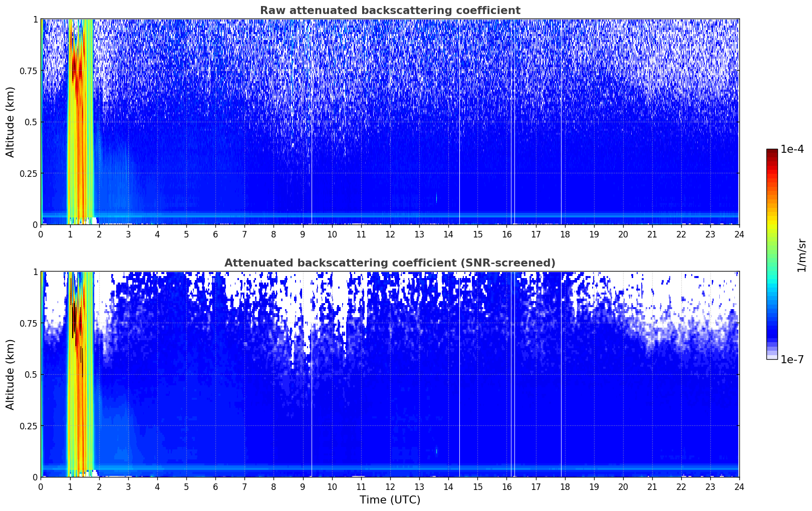Pick the dark red top of the colorbar

(771, 152)
